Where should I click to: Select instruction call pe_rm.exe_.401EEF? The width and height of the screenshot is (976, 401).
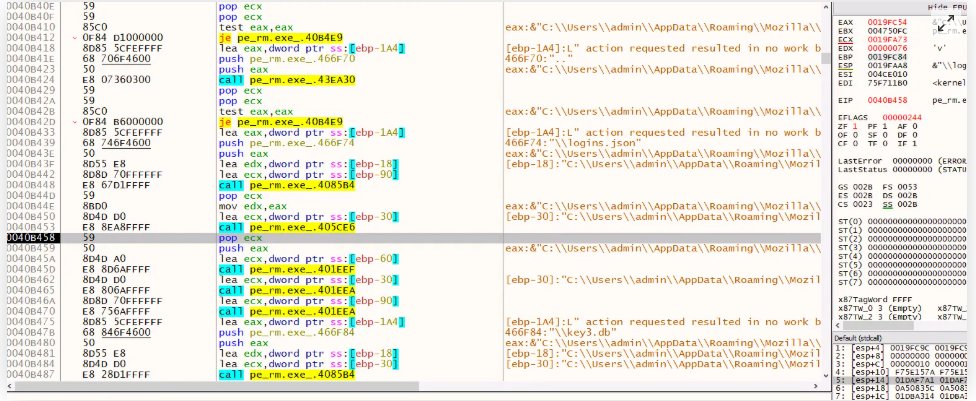pyautogui.click(x=287, y=269)
